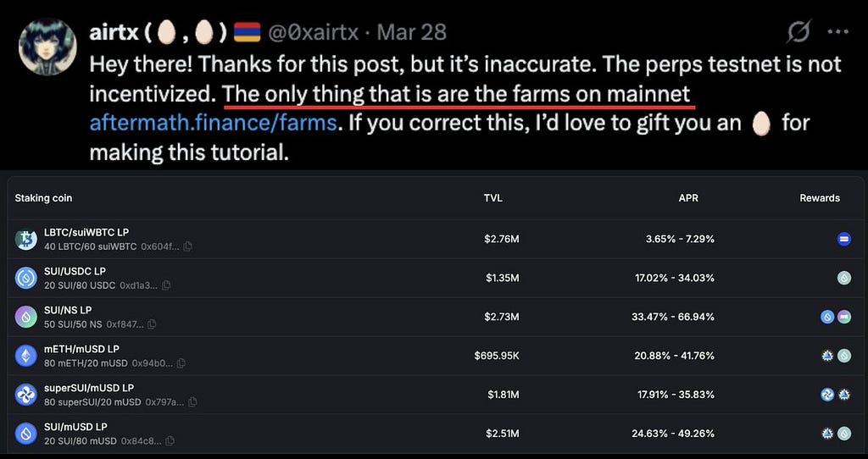Copy mETH/mUSD LP address icon

pos(181,363)
